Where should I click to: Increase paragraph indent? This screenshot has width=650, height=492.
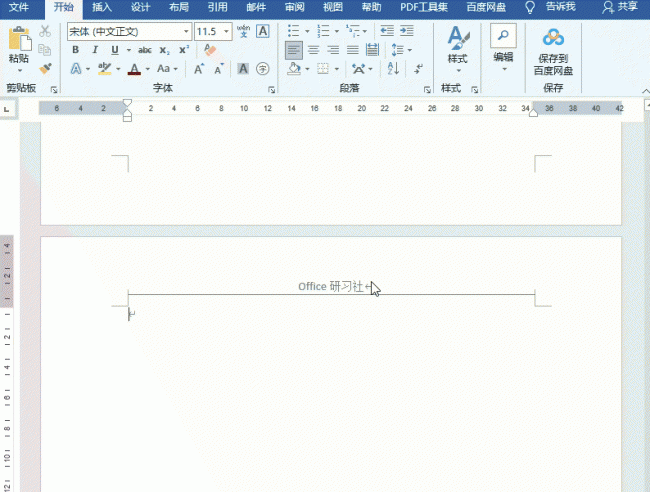[407, 31]
